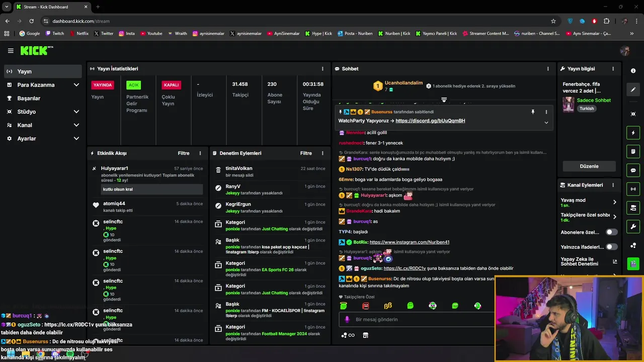The height and width of the screenshot is (362, 644).
Task: Click username Ucanhollandalim in the gift leaderboard
Action: point(404,83)
